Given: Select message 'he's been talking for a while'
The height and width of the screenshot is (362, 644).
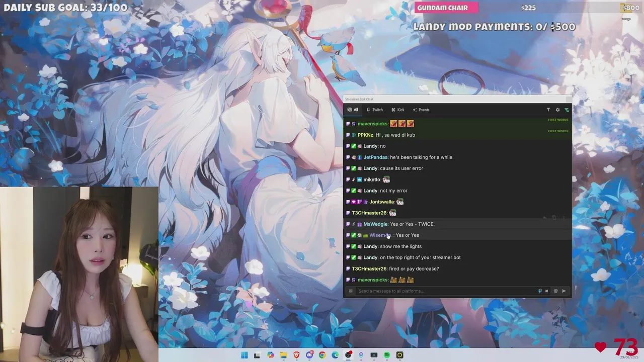Looking at the screenshot, I should [421, 157].
